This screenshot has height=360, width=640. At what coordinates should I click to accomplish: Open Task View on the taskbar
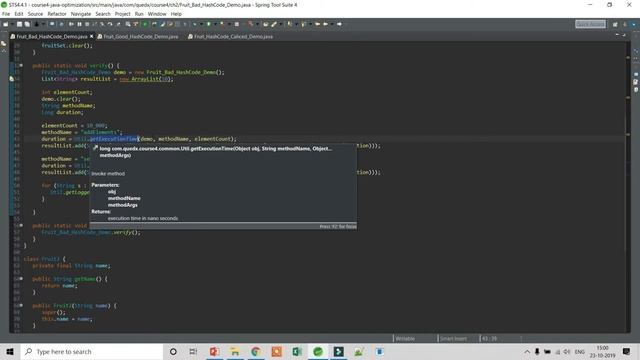pos(193,351)
